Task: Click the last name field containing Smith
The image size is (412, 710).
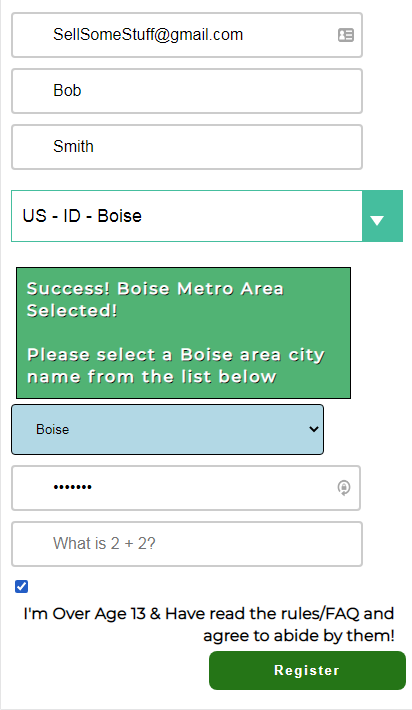Action: 187,147
